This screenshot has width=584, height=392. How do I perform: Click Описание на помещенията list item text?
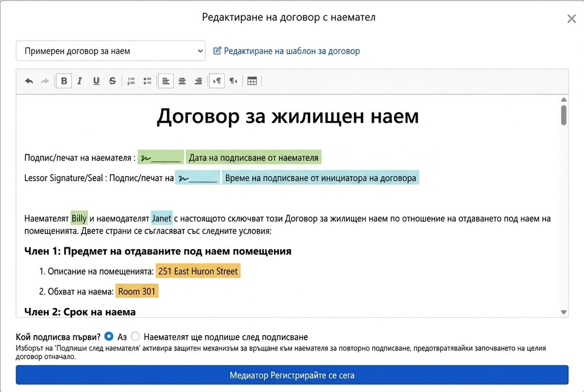click(101, 271)
